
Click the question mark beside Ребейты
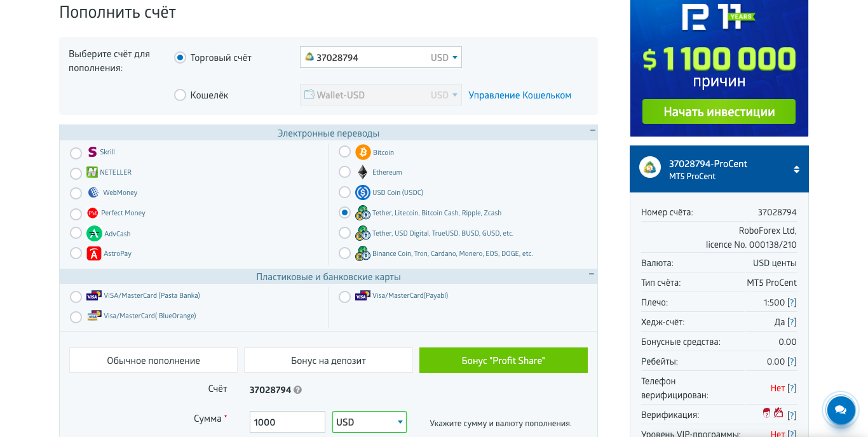(792, 361)
